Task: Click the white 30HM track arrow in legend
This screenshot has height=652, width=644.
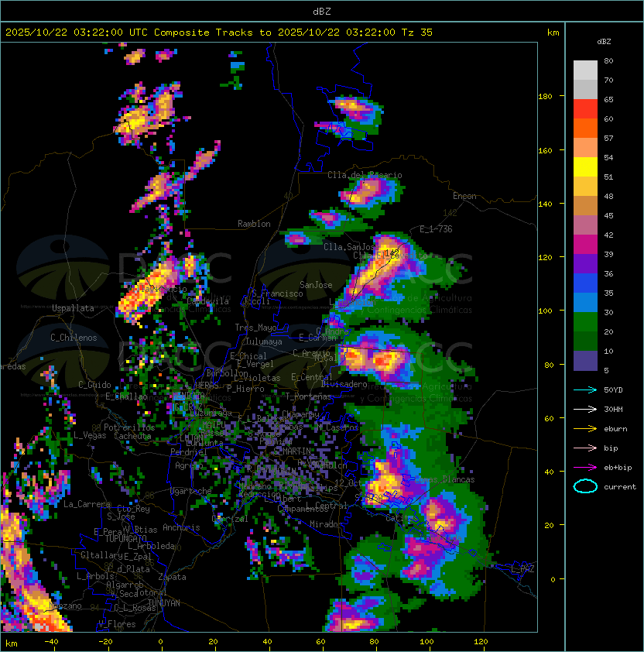Action: coord(585,410)
